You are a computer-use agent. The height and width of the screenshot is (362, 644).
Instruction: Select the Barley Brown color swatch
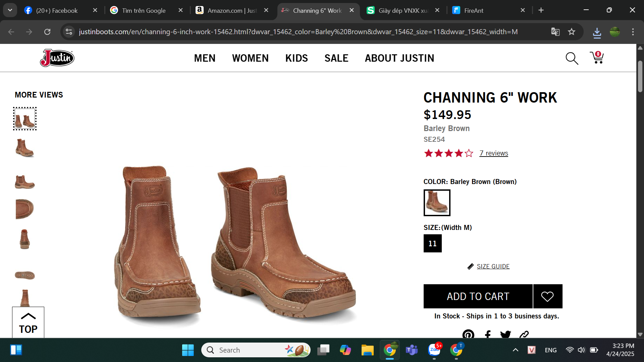coord(437,202)
